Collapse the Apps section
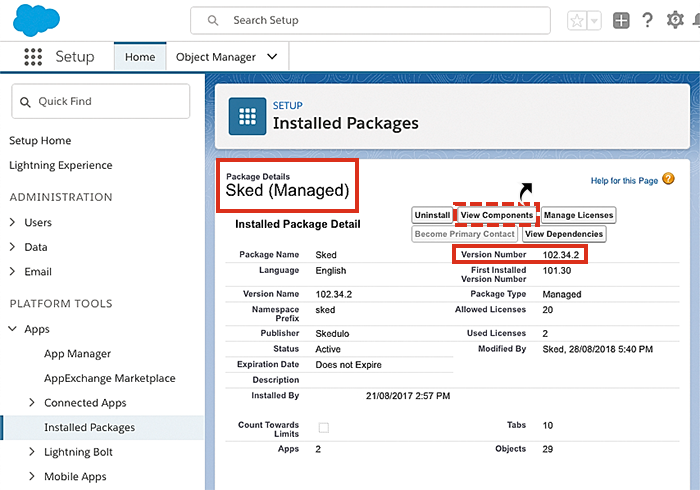The image size is (700, 490). click(x=12, y=329)
